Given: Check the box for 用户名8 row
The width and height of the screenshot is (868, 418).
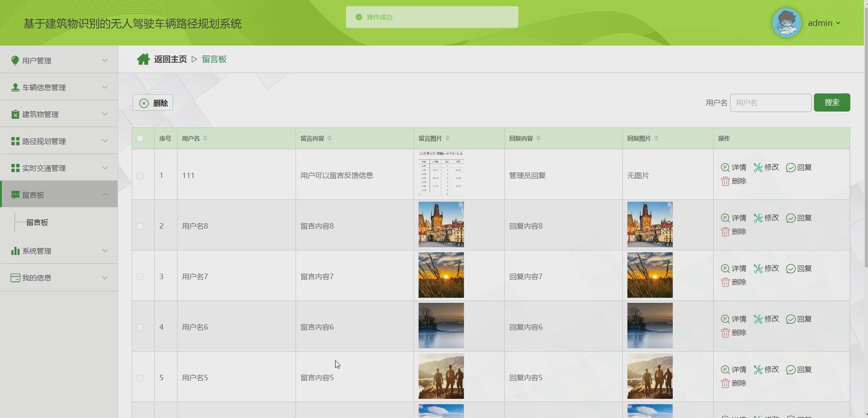Looking at the screenshot, I should (x=140, y=226).
